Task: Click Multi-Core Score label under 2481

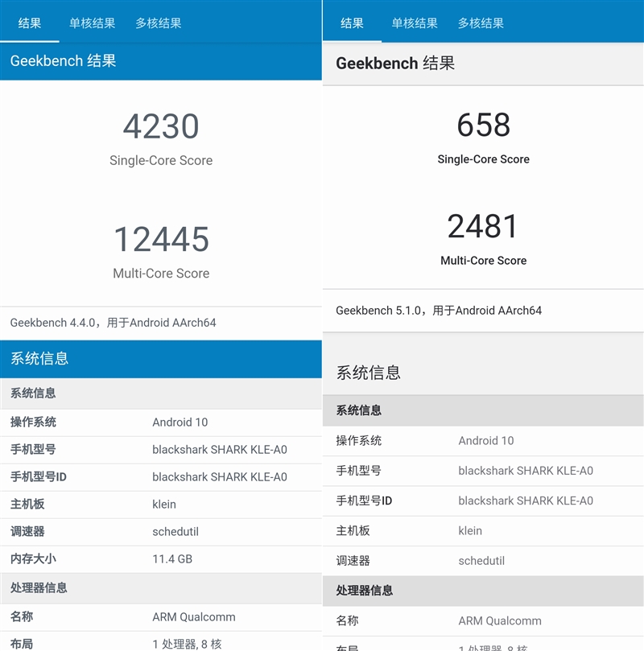Action: click(x=483, y=260)
